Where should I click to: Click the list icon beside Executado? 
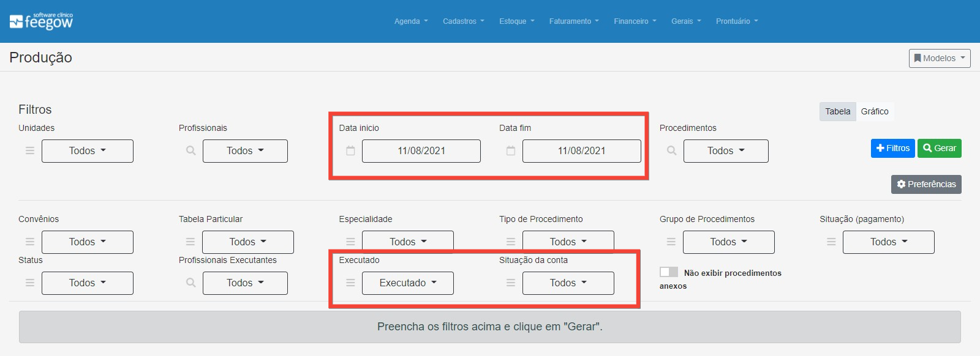point(350,283)
